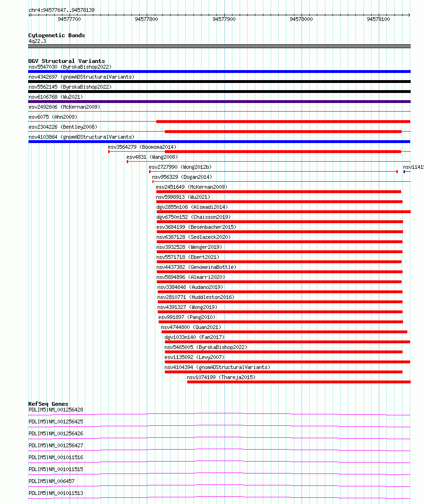
Task: Click the dgv2855n106 (Alsmadi2014) label
Action: [x=192, y=207]
